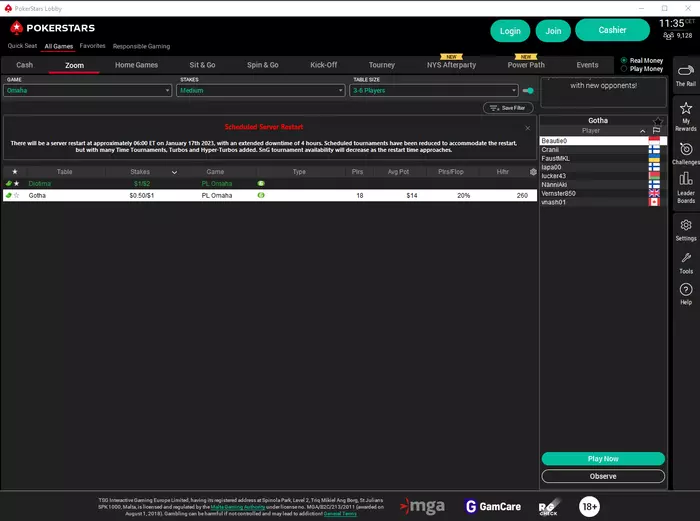Switch to the Spin & Go tab

262,65
